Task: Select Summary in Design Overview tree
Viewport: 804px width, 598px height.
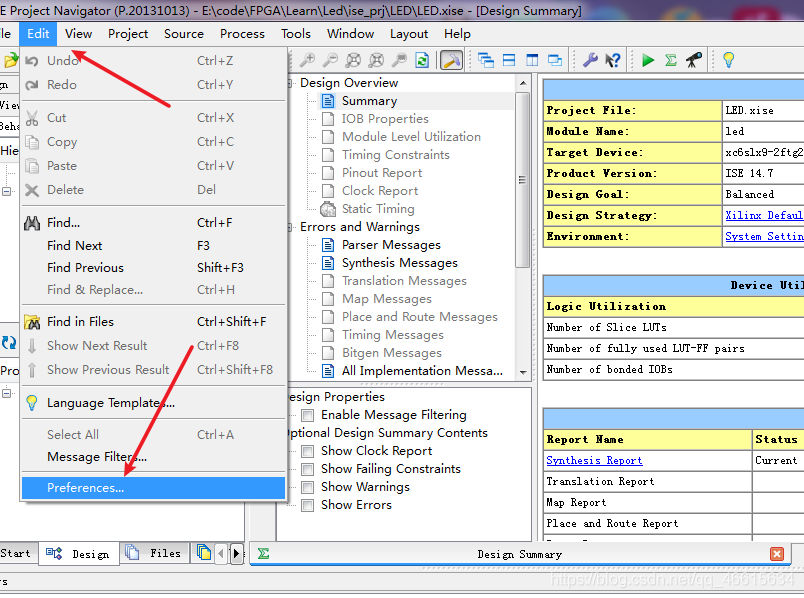Action: point(369,101)
